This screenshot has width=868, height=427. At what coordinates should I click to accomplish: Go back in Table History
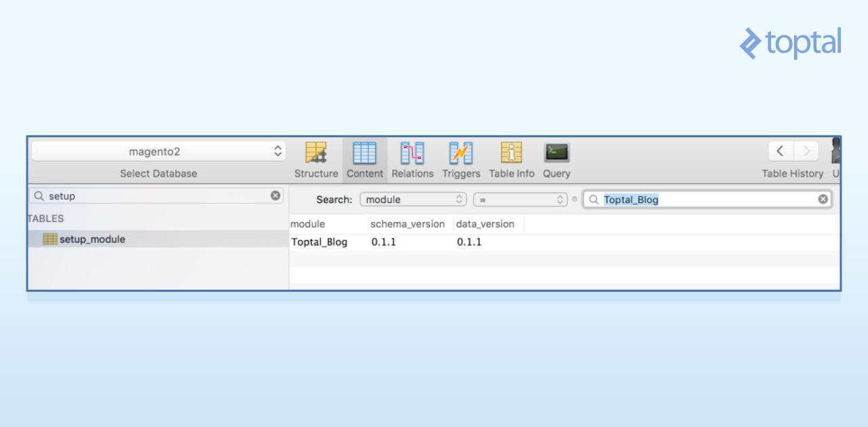point(779,151)
